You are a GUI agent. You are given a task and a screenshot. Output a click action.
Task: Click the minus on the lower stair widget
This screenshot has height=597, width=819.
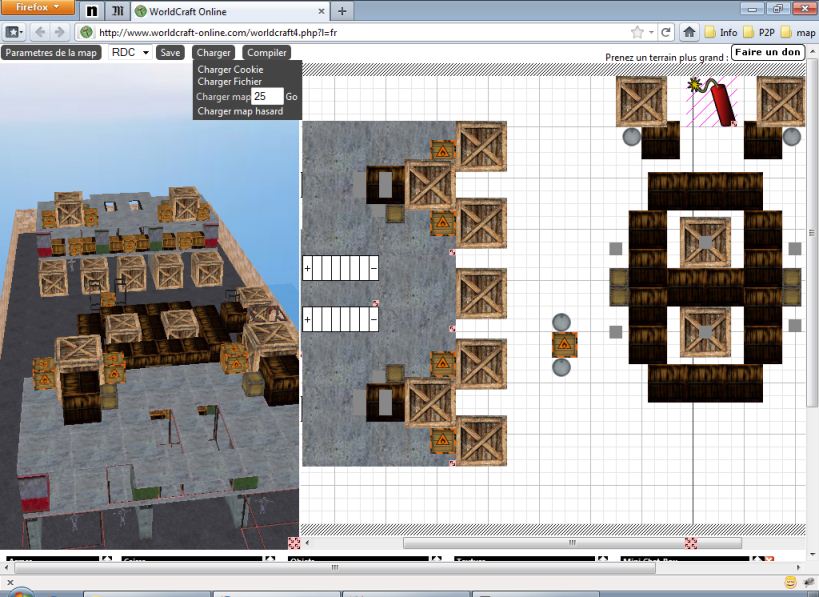point(373,319)
